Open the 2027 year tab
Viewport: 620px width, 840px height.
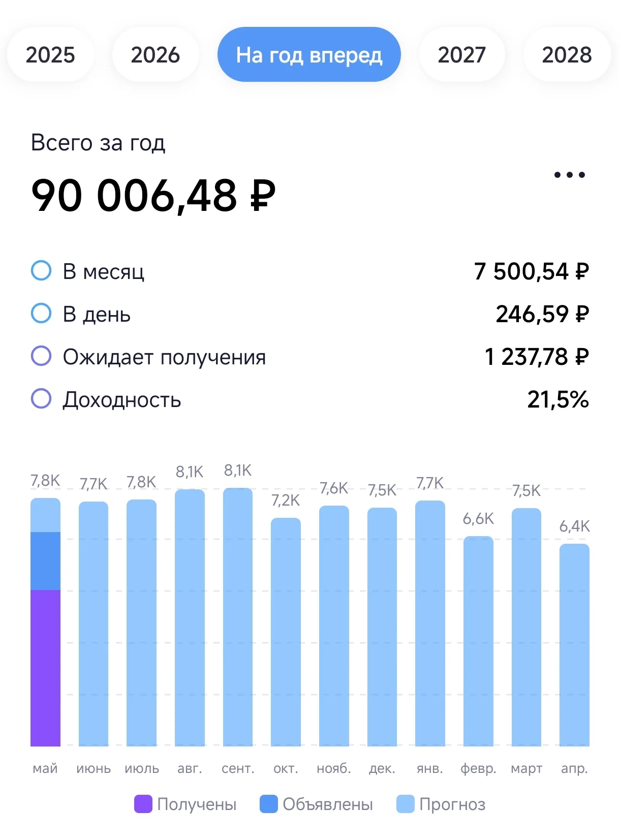pyautogui.click(x=461, y=54)
